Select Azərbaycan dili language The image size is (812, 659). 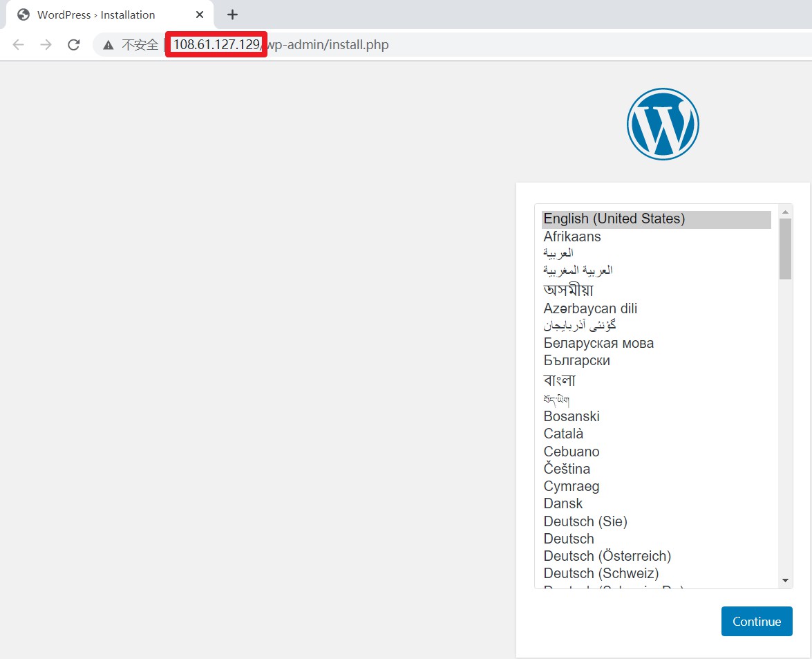656,308
